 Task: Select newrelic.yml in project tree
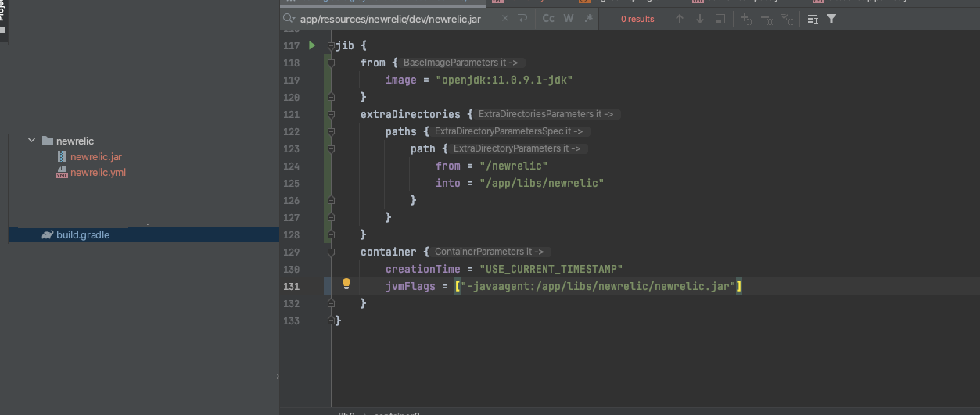coord(98,173)
